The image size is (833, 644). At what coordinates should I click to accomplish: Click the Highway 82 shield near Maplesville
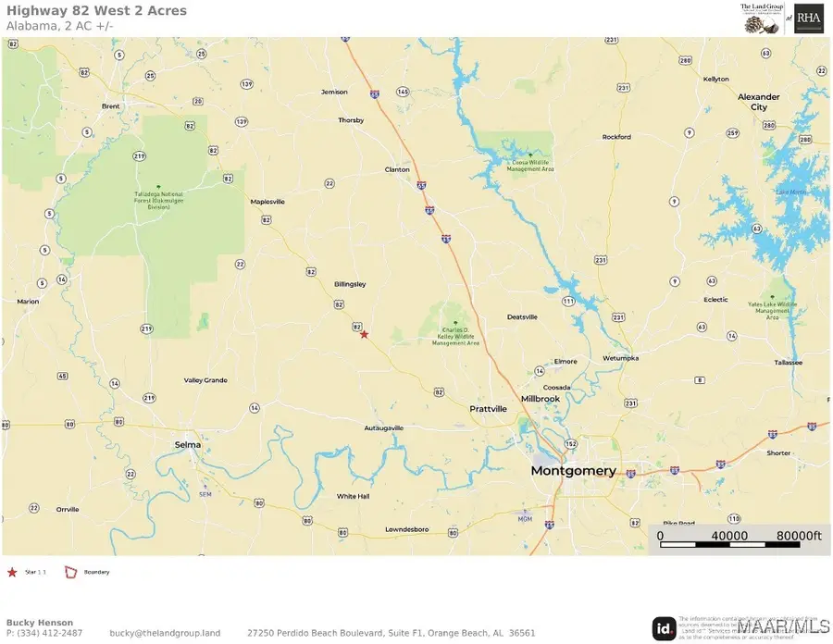coord(267,220)
